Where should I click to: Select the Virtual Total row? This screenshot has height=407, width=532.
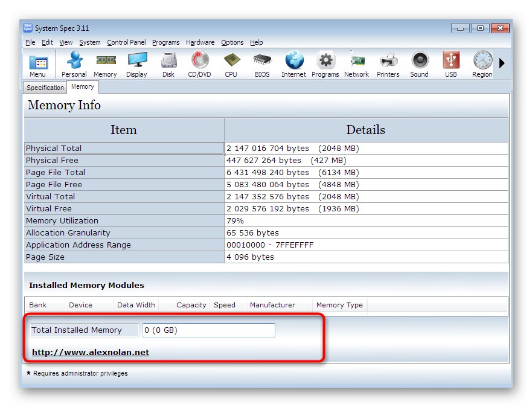[x=266, y=197]
